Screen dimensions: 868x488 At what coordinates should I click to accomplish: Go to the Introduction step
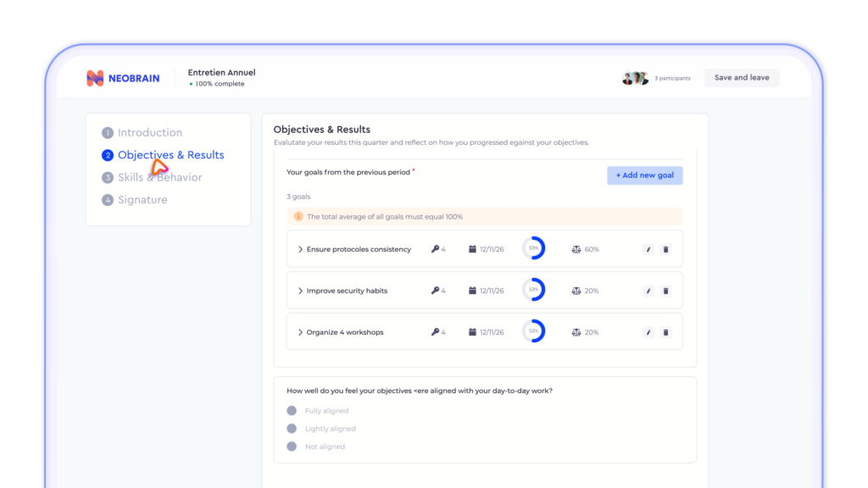click(142, 133)
